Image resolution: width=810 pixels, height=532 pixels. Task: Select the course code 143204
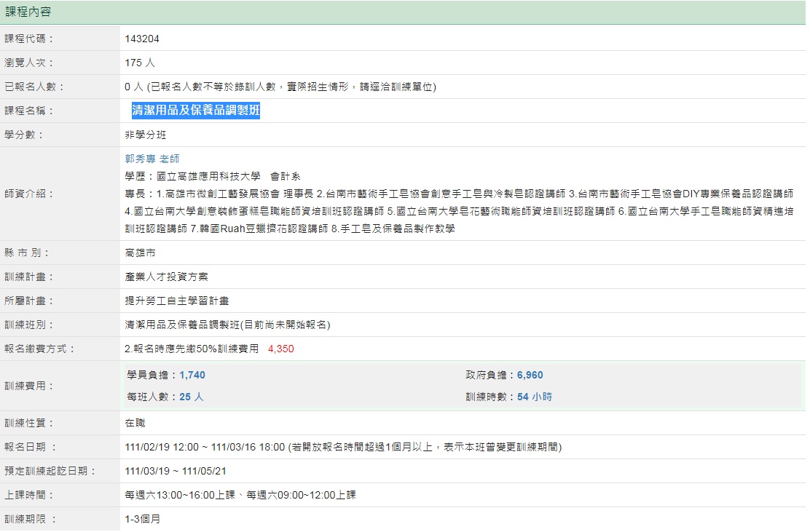pyautogui.click(x=142, y=39)
